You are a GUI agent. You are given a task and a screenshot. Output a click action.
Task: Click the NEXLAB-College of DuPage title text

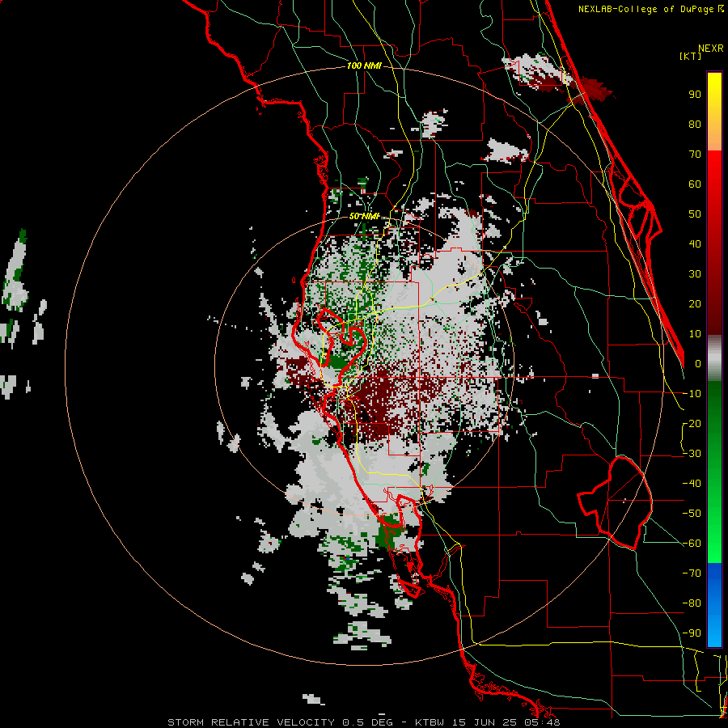click(650, 9)
